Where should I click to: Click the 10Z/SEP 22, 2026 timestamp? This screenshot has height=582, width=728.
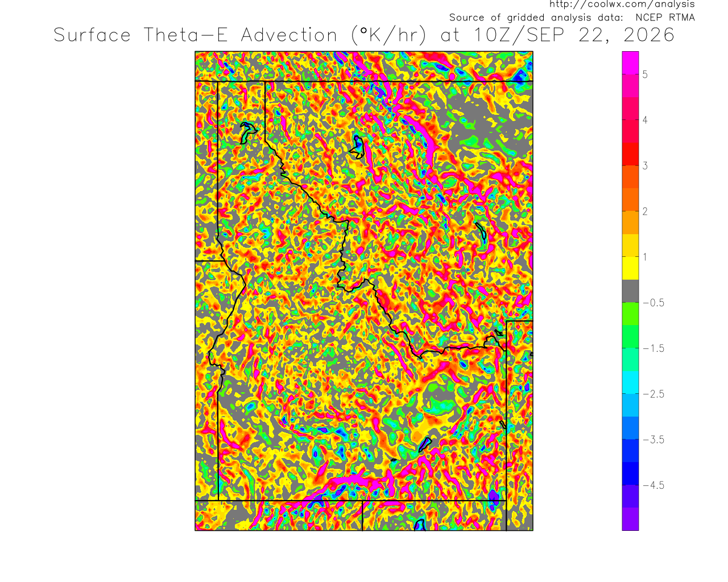[x=574, y=35]
